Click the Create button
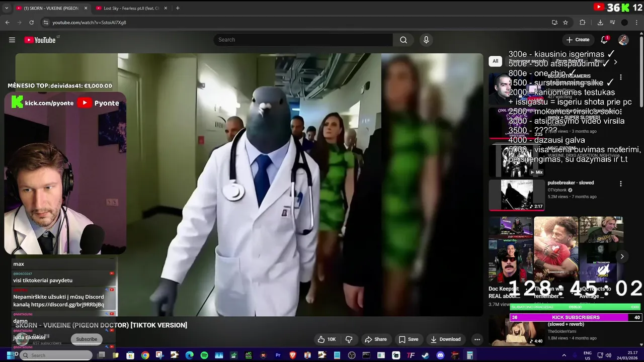Image resolution: width=644 pixels, height=362 pixels. 578,40
